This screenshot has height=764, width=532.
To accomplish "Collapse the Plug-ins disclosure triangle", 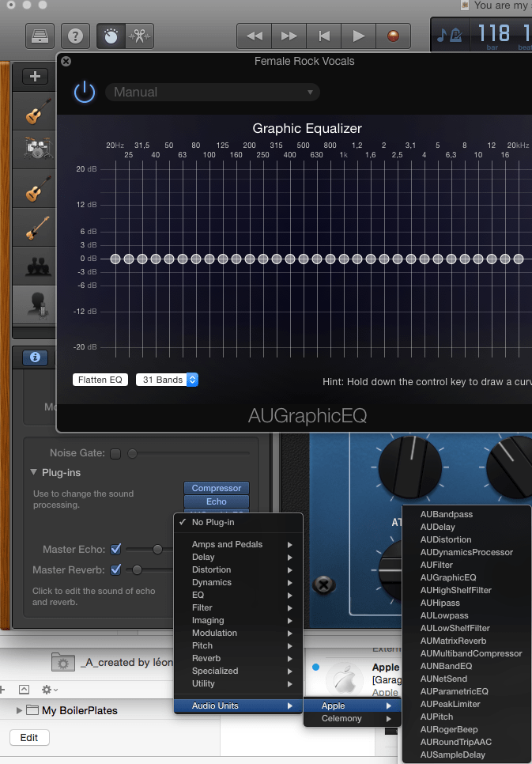I will pos(34,472).
